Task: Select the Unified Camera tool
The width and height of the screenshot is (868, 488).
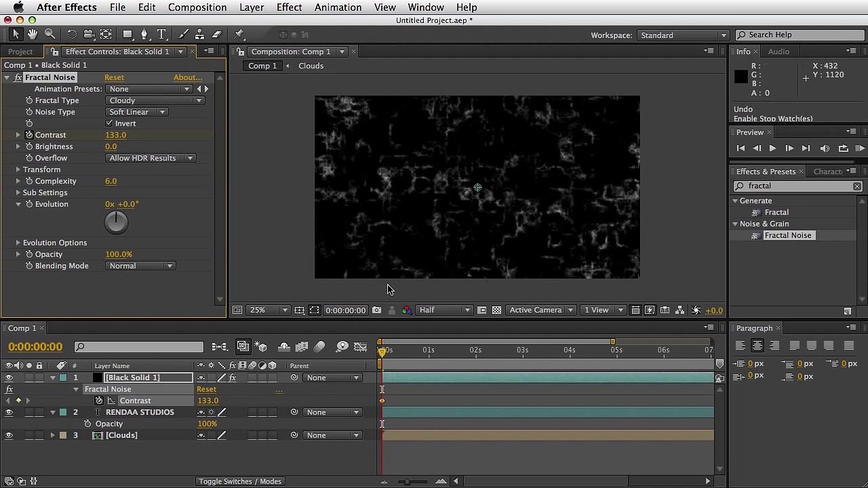Action: click(x=88, y=35)
